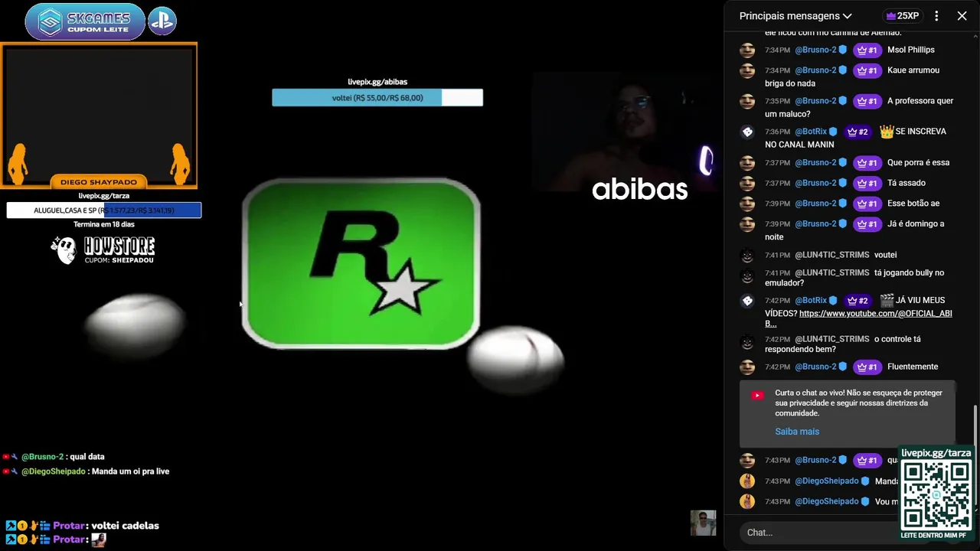Click the #1 badge on 'Tá assado' message
This screenshot has width=980, height=551.
pos(867,184)
